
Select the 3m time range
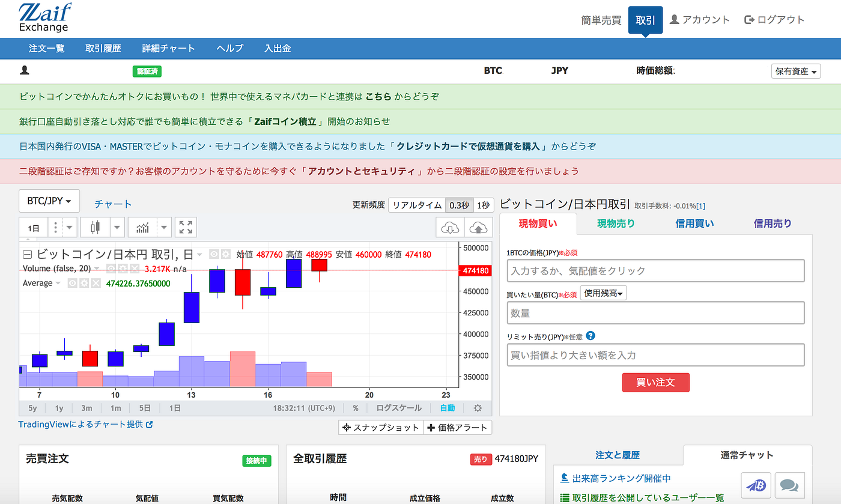pyautogui.click(x=87, y=408)
